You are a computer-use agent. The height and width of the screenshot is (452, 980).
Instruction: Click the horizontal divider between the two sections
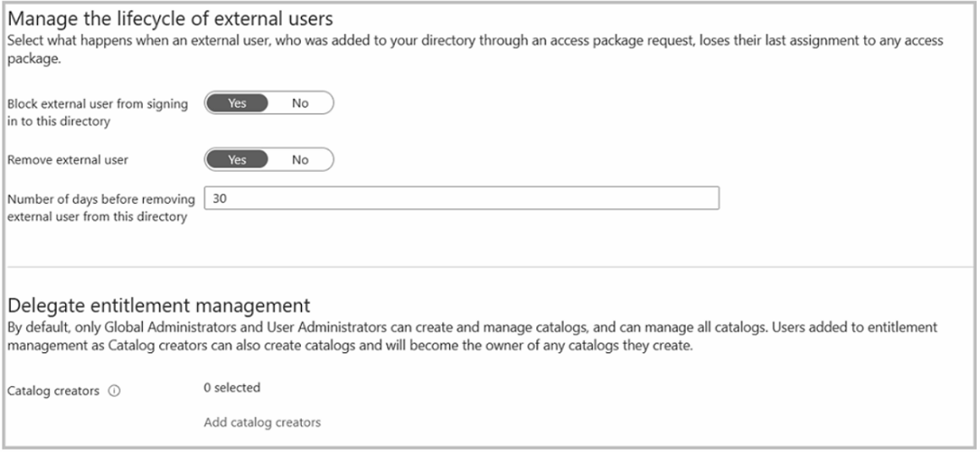click(x=489, y=267)
